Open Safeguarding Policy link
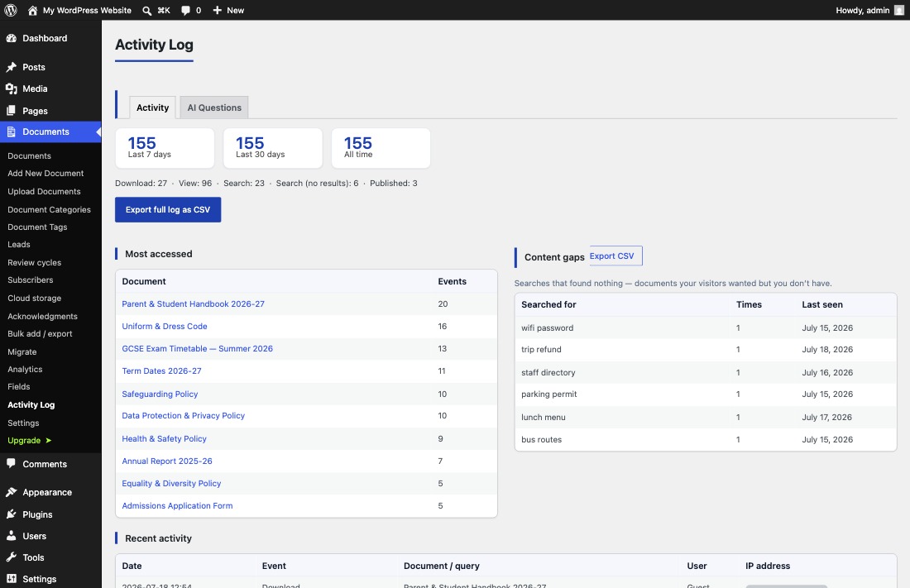Viewport: 910px width, 588px height. click(160, 394)
